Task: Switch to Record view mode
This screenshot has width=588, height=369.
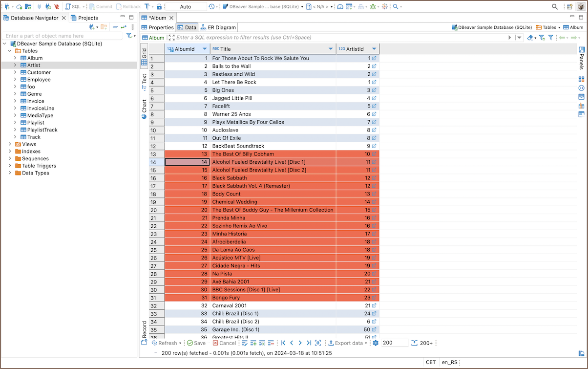Action: (x=144, y=329)
